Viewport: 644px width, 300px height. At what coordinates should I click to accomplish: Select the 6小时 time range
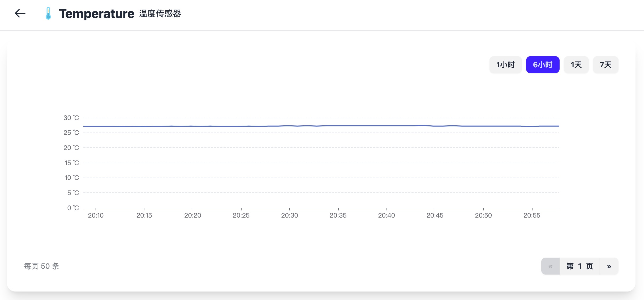tap(543, 65)
